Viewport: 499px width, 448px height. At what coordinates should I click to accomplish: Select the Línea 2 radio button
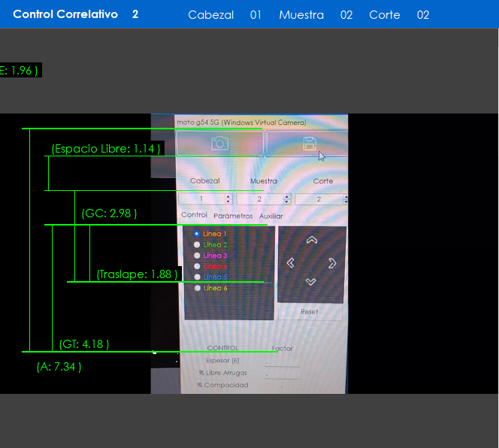point(197,244)
